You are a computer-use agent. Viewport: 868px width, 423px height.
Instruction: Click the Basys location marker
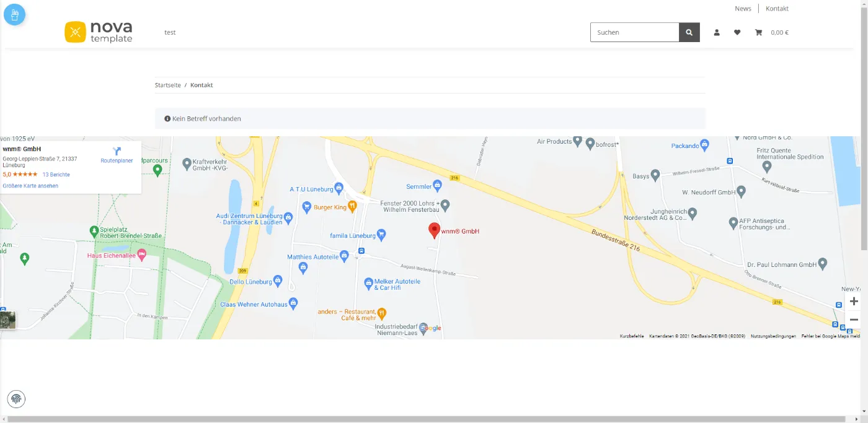[655, 175]
